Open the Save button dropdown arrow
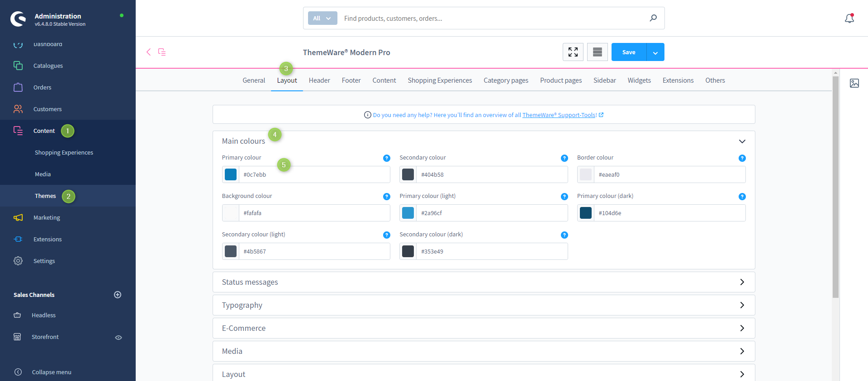Screen dimensions: 868x381 [655, 52]
